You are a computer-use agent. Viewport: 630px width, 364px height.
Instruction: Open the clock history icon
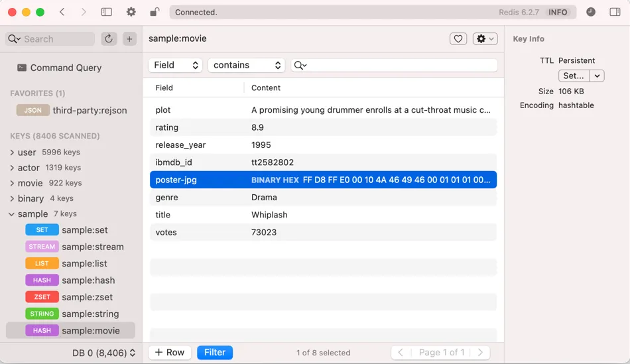[591, 12]
